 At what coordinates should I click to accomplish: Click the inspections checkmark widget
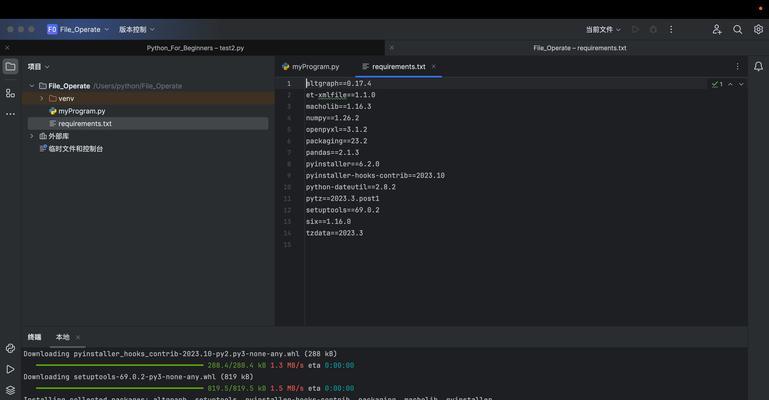coord(717,84)
